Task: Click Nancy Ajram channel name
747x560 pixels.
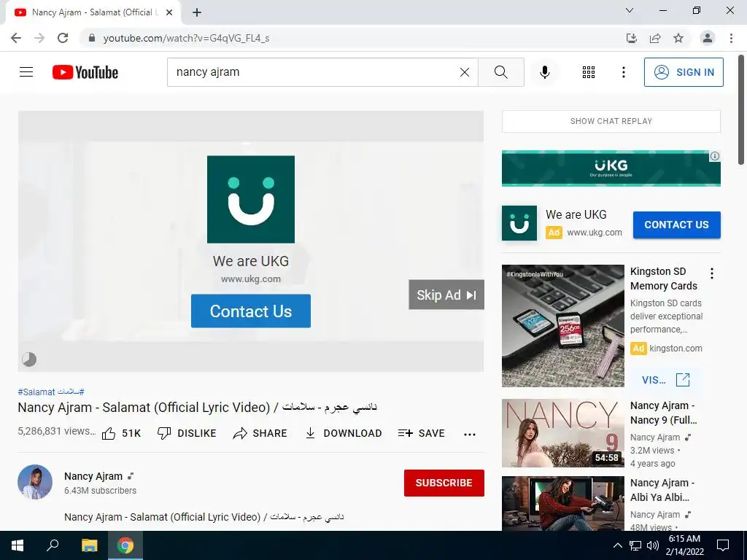Action: click(93, 476)
